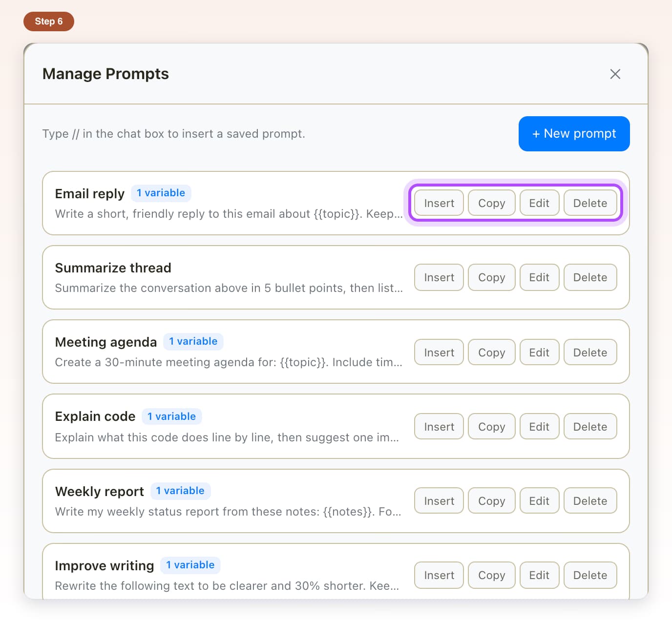Click the 1 variable badge on Improve writing

[x=190, y=565]
